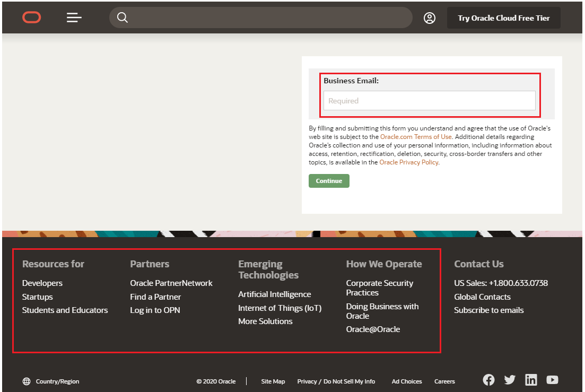Open Oracle's LinkedIn icon
This screenshot has height=392, width=585.
click(x=531, y=380)
